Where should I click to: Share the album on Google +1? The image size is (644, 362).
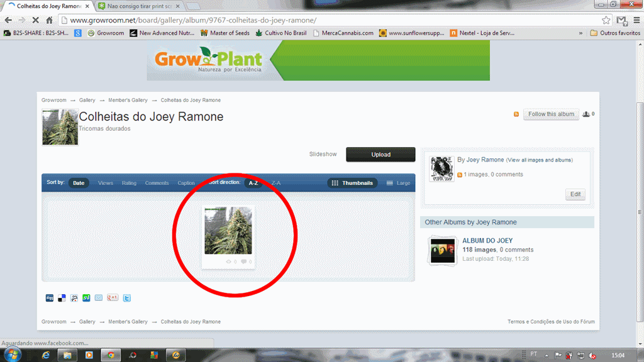point(113,298)
